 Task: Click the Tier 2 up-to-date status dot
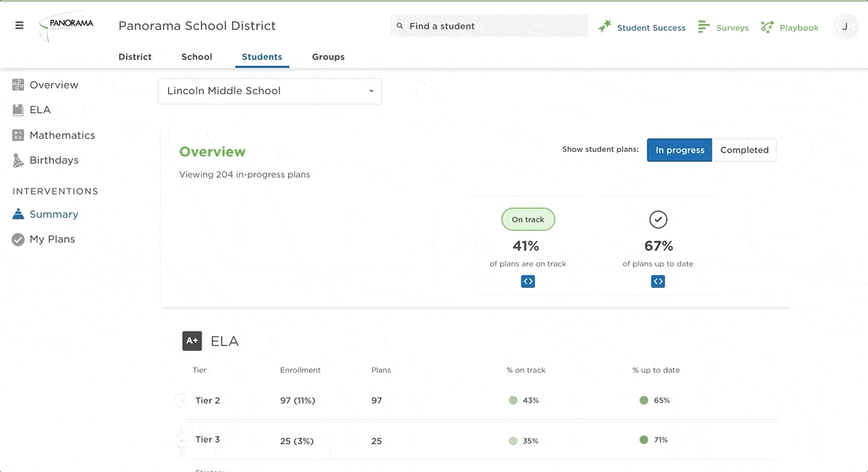pos(644,400)
